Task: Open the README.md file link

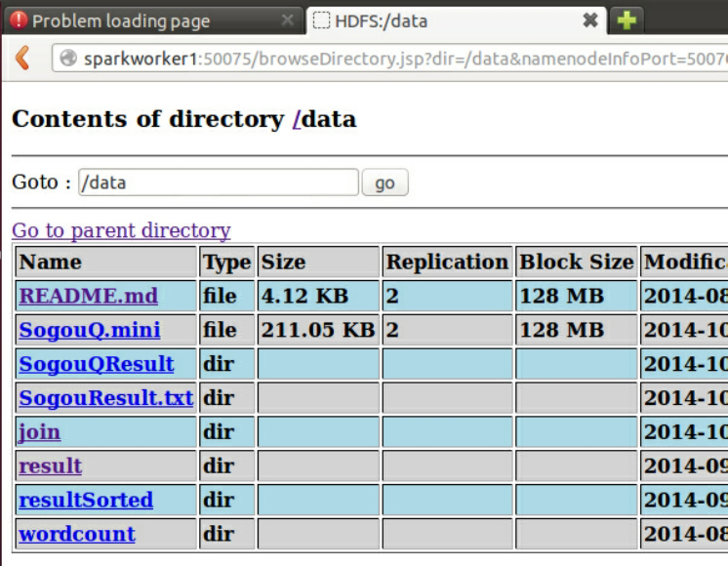Action: (88, 296)
